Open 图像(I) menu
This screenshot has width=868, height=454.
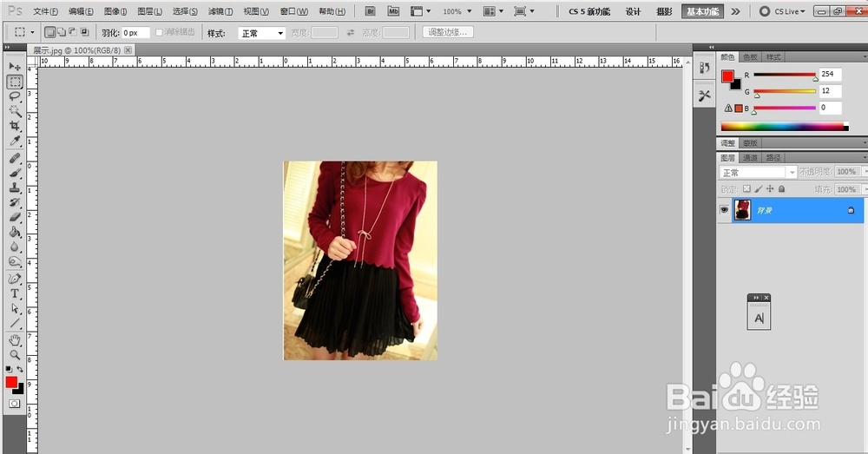[x=115, y=11]
